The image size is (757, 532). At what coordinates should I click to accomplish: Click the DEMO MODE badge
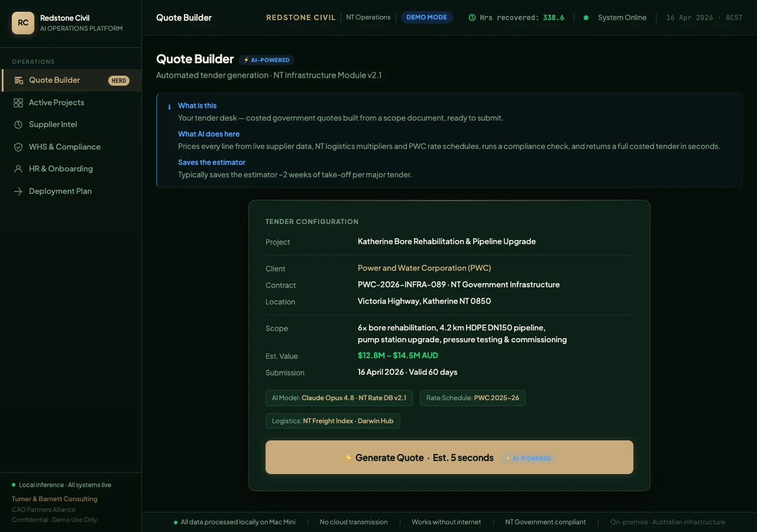(426, 18)
